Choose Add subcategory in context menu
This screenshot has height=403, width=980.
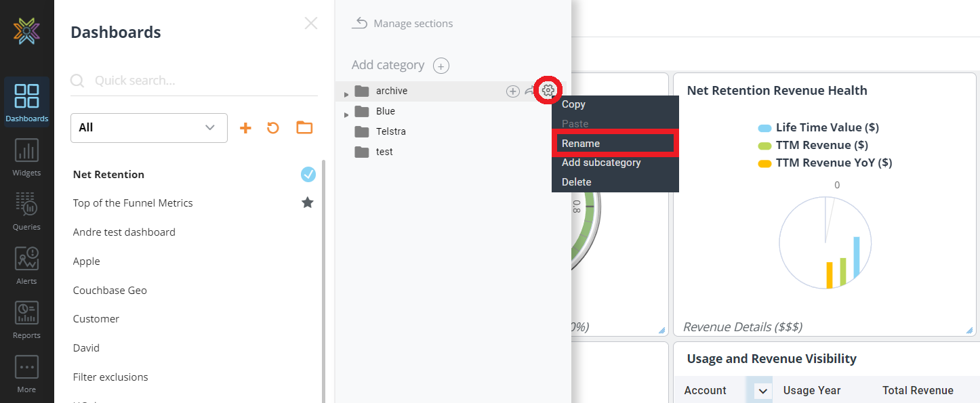[601, 163]
